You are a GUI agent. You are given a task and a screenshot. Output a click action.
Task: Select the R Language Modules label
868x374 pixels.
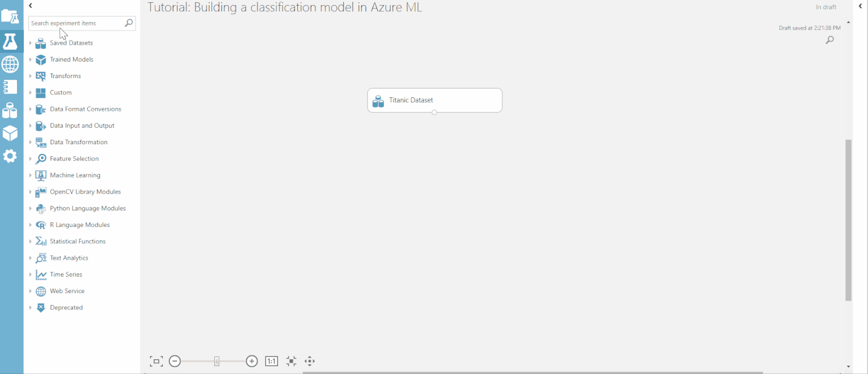(80, 225)
